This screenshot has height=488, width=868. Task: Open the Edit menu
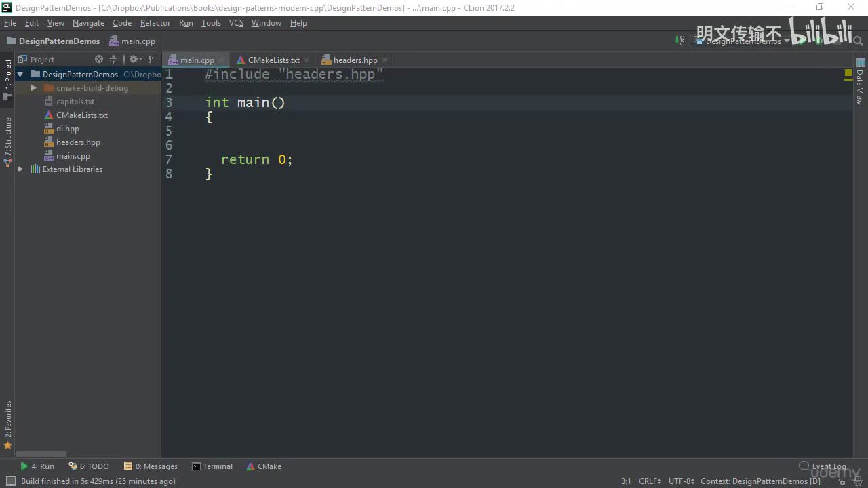click(x=32, y=23)
